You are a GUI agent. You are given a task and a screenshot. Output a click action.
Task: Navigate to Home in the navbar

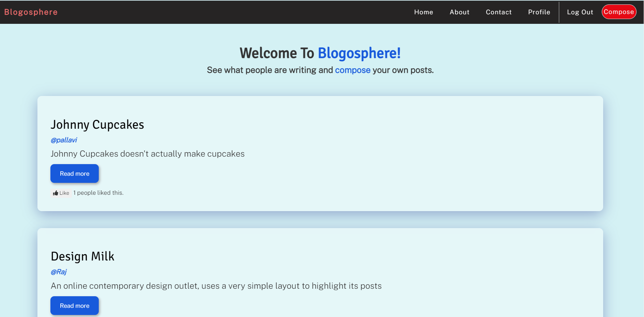point(423,12)
